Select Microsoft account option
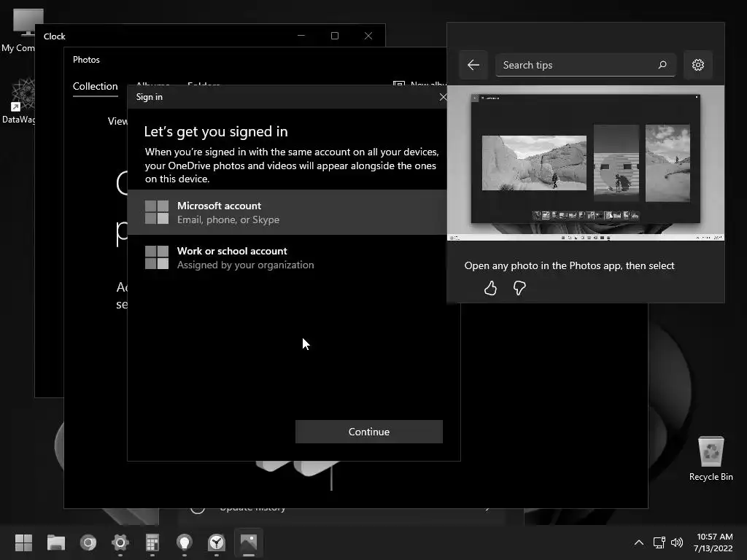The width and height of the screenshot is (747, 560). pyautogui.click(x=287, y=212)
